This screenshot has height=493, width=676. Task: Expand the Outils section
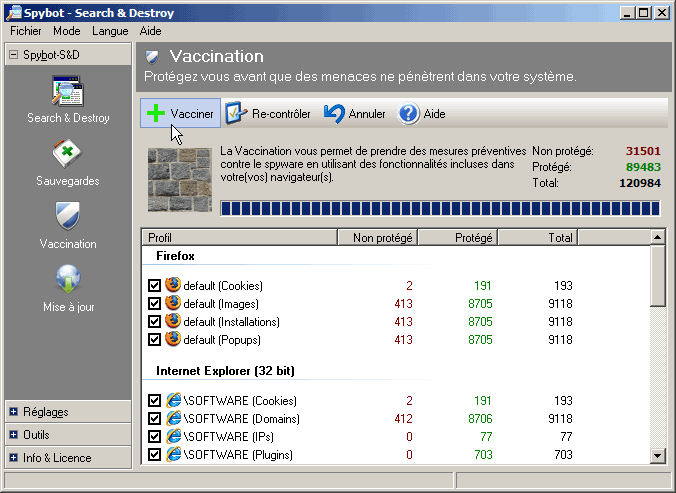coord(13,435)
